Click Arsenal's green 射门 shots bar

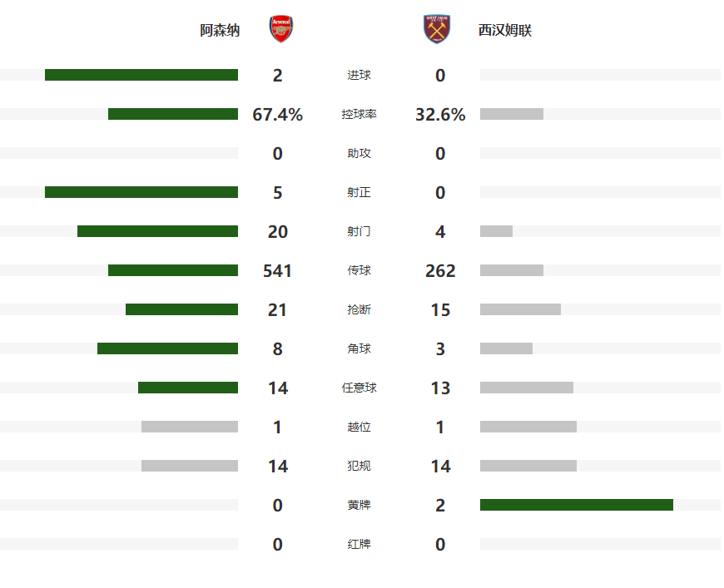click(157, 231)
